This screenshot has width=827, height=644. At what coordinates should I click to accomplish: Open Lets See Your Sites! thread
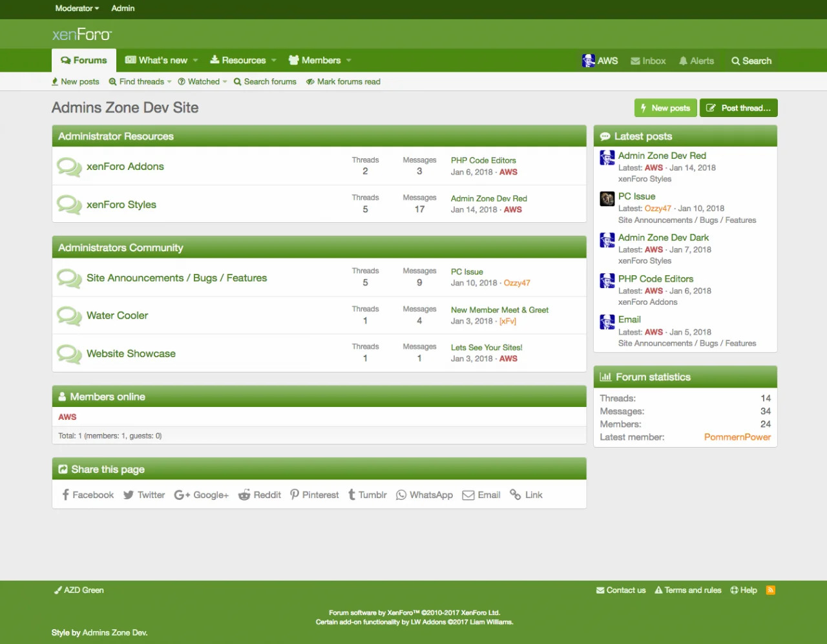coord(487,348)
